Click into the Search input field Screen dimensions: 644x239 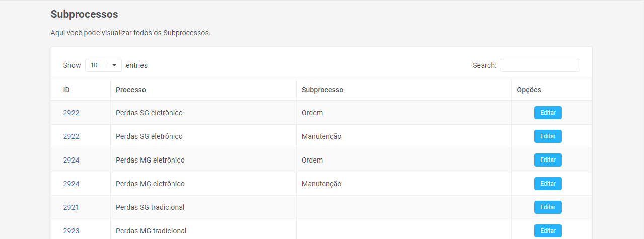(x=540, y=65)
